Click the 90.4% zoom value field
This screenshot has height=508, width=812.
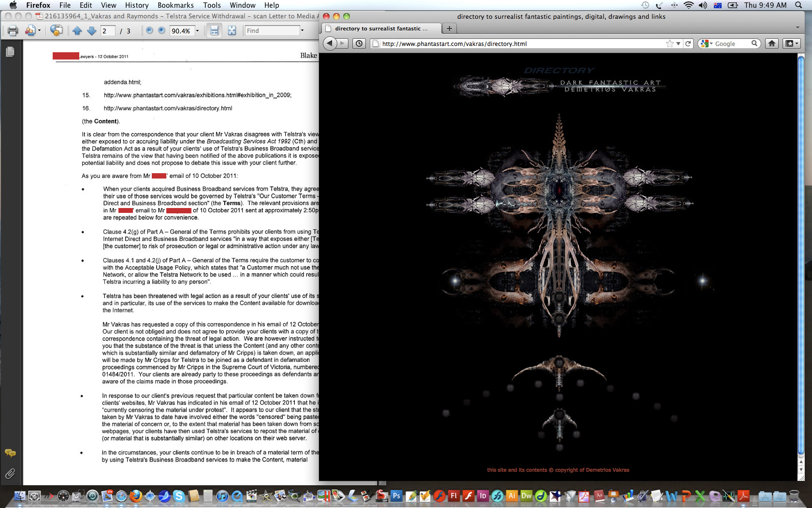(x=182, y=31)
